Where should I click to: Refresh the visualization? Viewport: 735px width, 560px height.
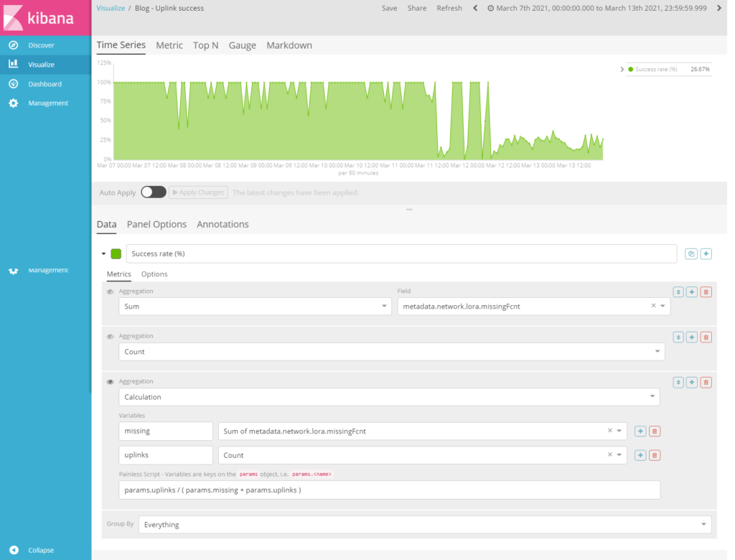coord(449,8)
